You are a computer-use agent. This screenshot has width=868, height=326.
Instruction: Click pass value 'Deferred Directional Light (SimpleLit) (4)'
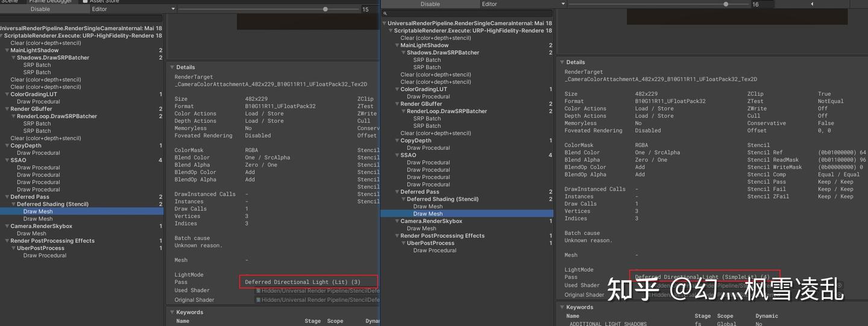click(x=702, y=277)
